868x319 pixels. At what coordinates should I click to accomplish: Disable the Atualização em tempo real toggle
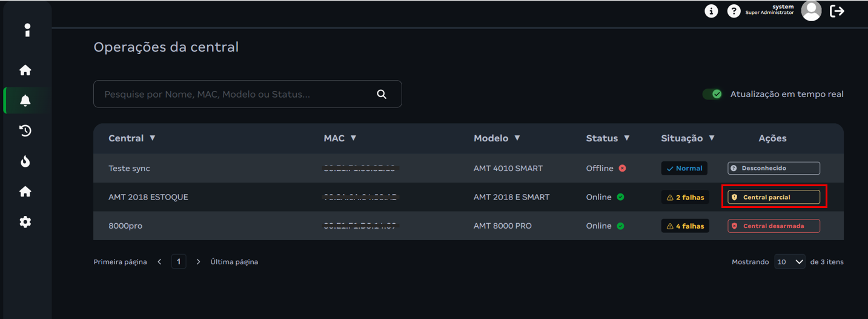(x=712, y=94)
